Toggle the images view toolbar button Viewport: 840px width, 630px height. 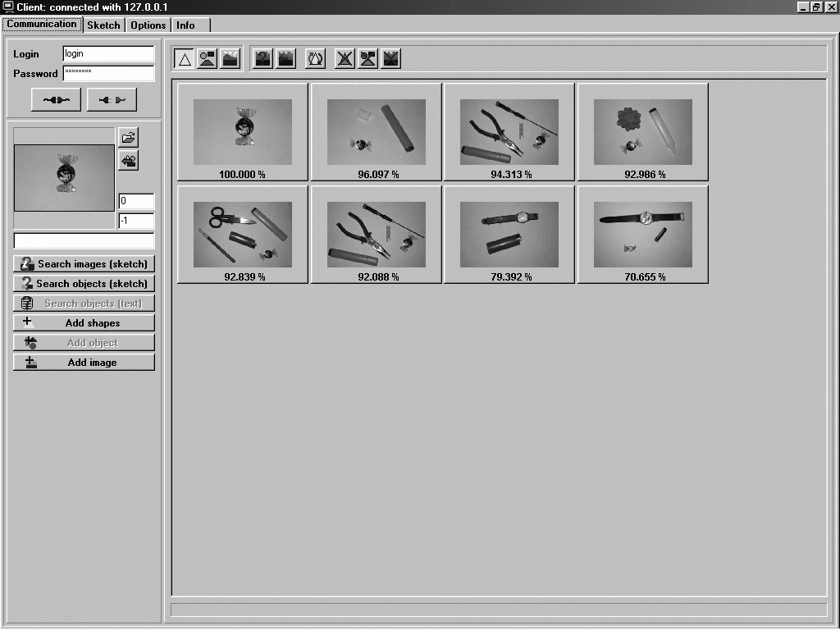click(231, 58)
